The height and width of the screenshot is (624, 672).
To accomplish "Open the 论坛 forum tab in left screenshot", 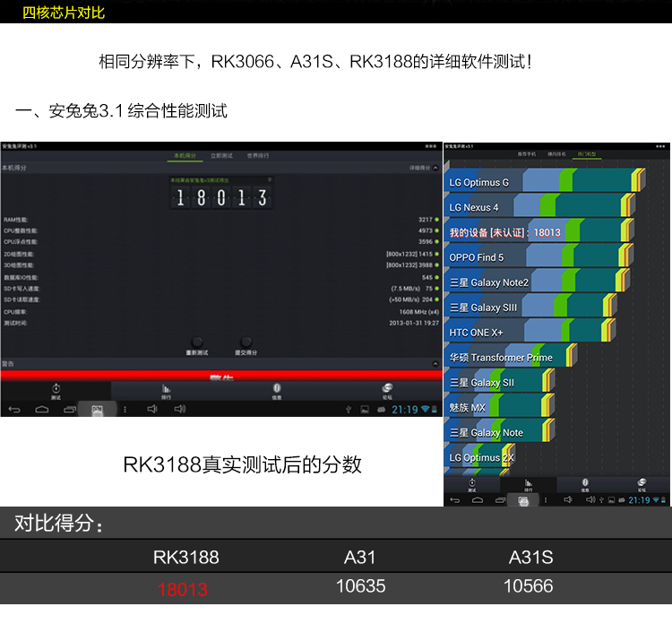I will click(387, 391).
